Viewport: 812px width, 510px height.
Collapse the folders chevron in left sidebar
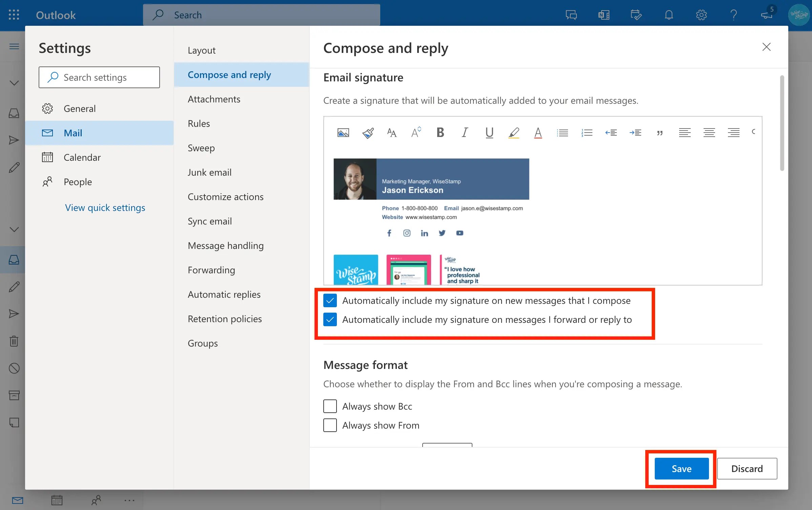tap(14, 82)
